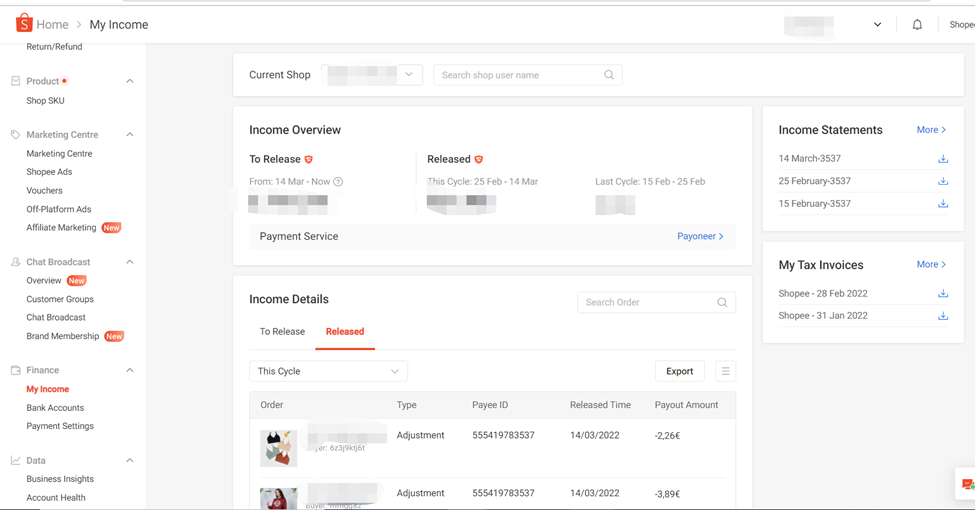Open the notifications bell
The height and width of the screenshot is (510, 975).
[917, 25]
